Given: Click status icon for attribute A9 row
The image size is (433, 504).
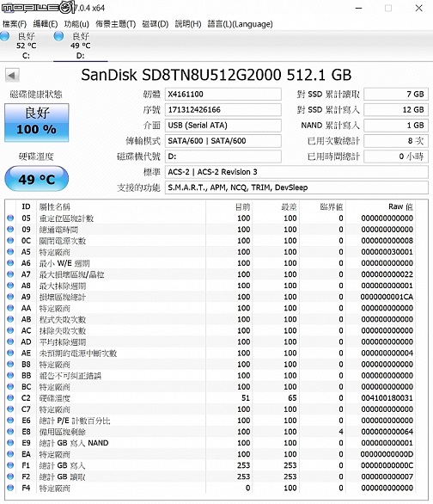Looking at the screenshot, I should pos(10,297).
